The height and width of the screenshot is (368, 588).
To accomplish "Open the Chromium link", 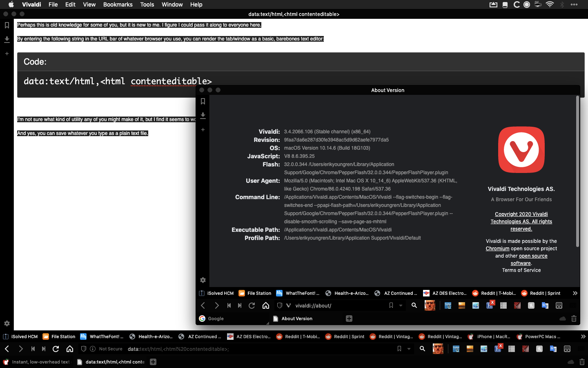I will coord(497,249).
